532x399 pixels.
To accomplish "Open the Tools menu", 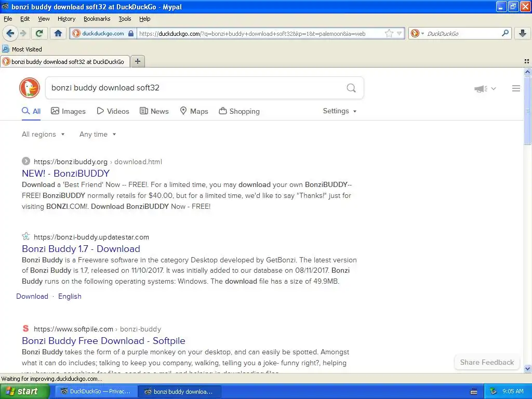I will tap(125, 19).
